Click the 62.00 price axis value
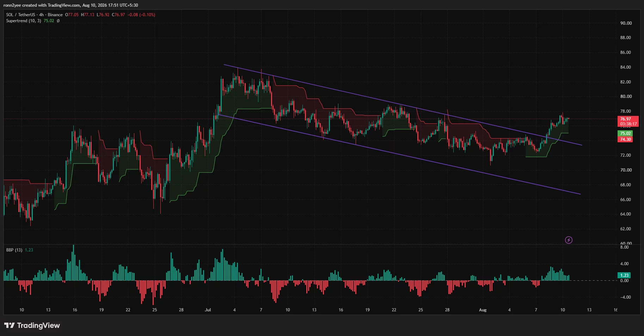 [x=626, y=229]
